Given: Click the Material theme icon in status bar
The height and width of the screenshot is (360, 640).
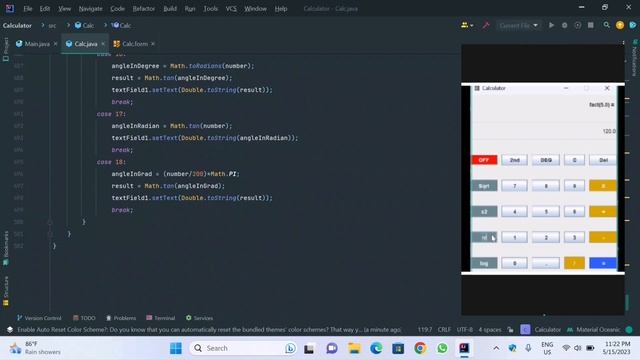Looking at the screenshot, I should (x=570, y=329).
